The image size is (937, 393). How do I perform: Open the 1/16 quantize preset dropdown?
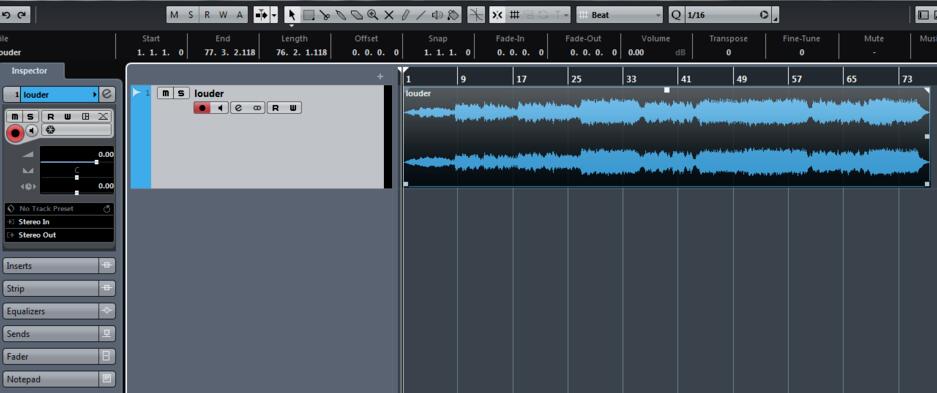(x=727, y=15)
